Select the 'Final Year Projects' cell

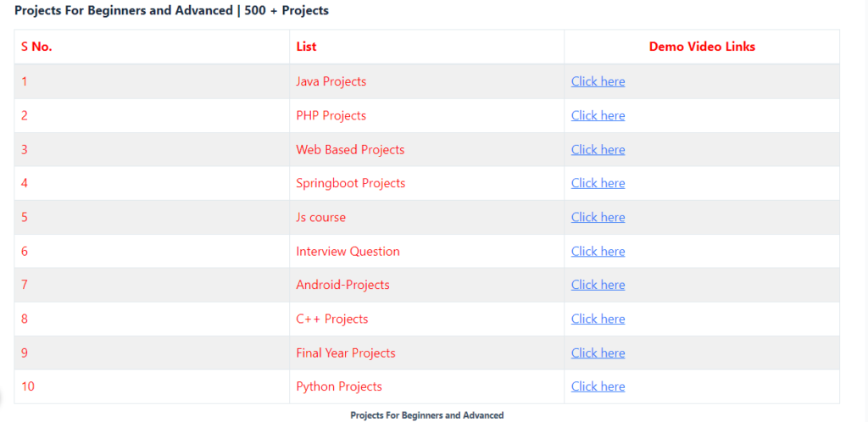pos(427,353)
